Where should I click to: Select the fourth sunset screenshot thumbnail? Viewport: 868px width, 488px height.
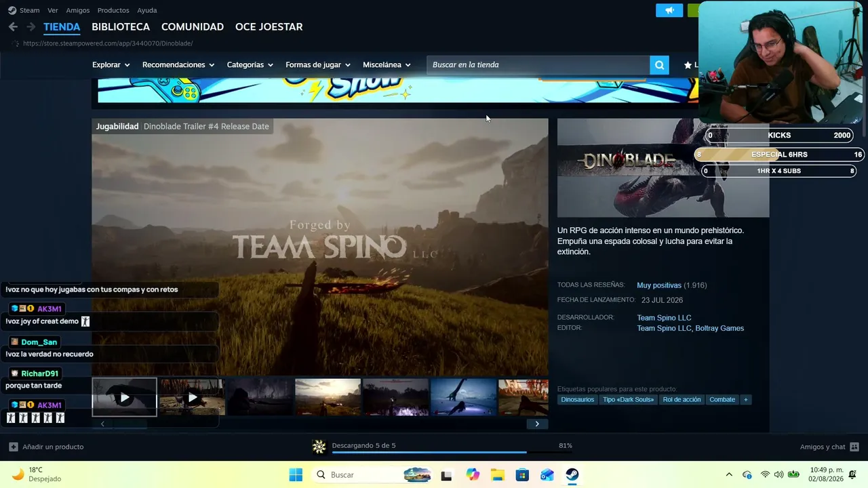click(x=328, y=397)
